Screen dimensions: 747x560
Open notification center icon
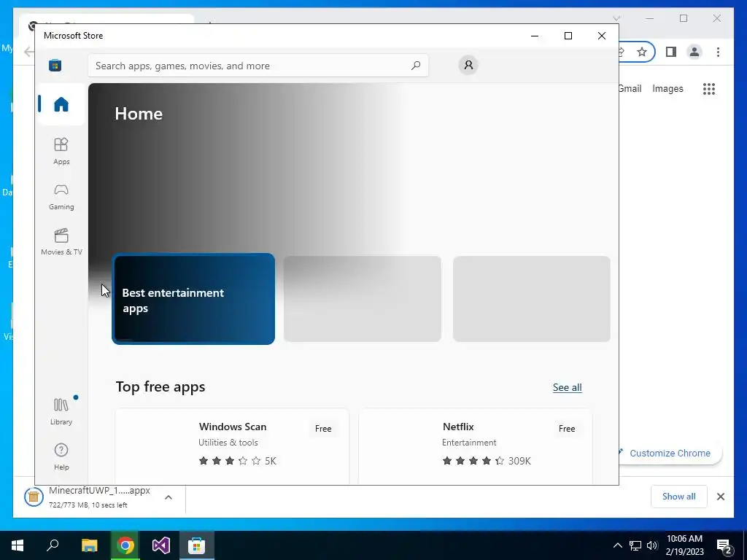(724, 546)
